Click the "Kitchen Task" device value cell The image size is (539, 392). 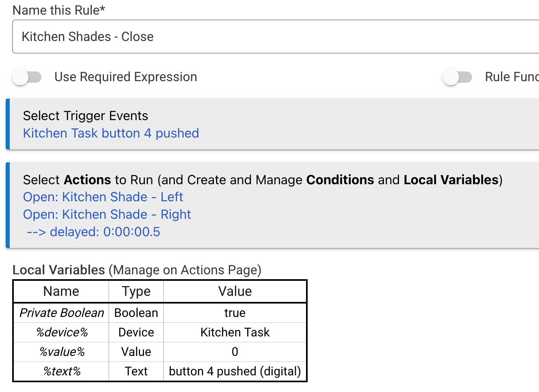[235, 332]
